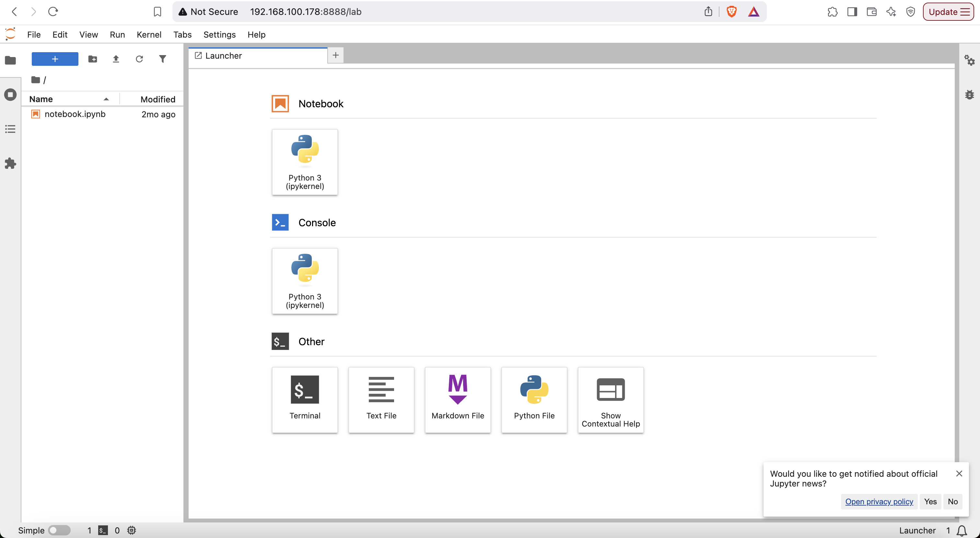This screenshot has width=980, height=538.
Task: Open the Brave VPN shield icon
Action: tap(910, 12)
